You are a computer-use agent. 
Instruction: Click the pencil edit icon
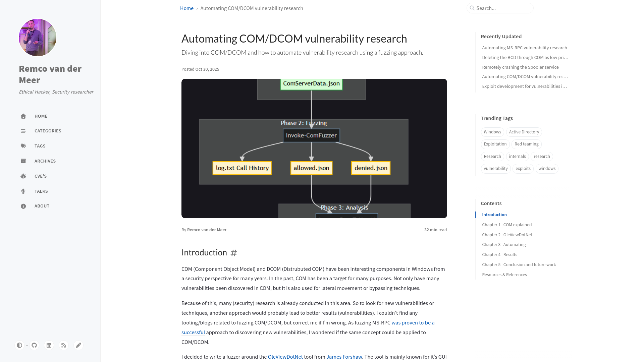click(x=78, y=345)
